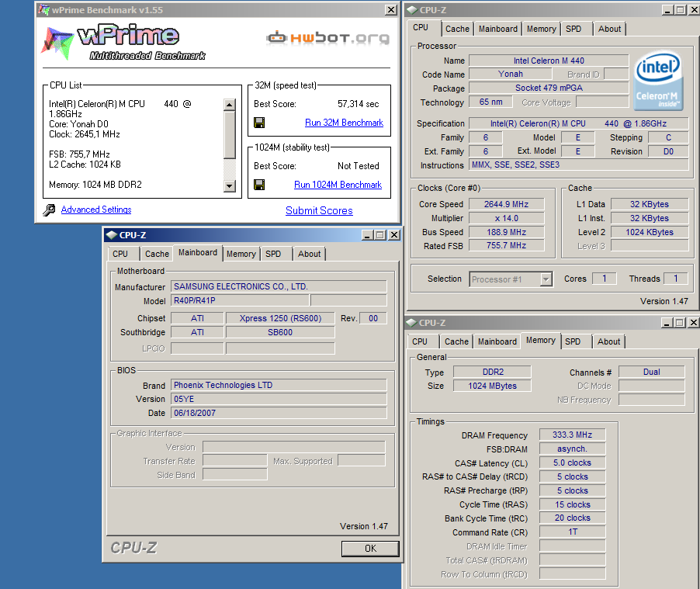The height and width of the screenshot is (589, 700).
Task: Click the Code Name field Yonah
Action: pos(510,74)
